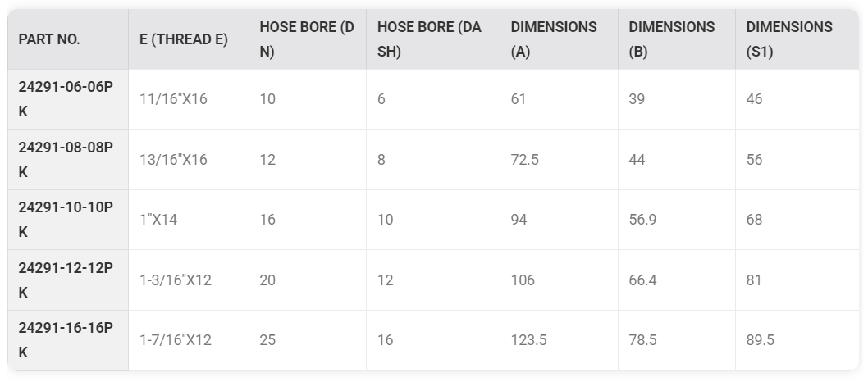Click the 72.5 dimension A value
868x382 pixels.
[525, 160]
